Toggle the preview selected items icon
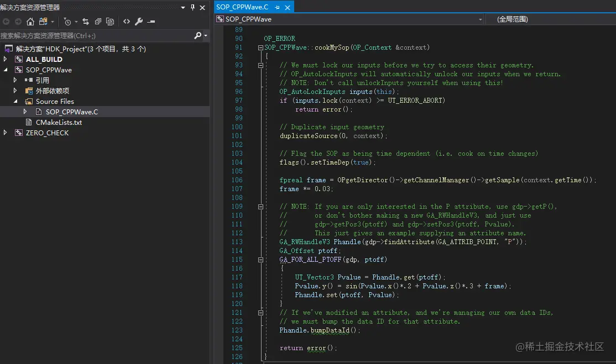This screenshot has width=616, height=364. point(152,22)
